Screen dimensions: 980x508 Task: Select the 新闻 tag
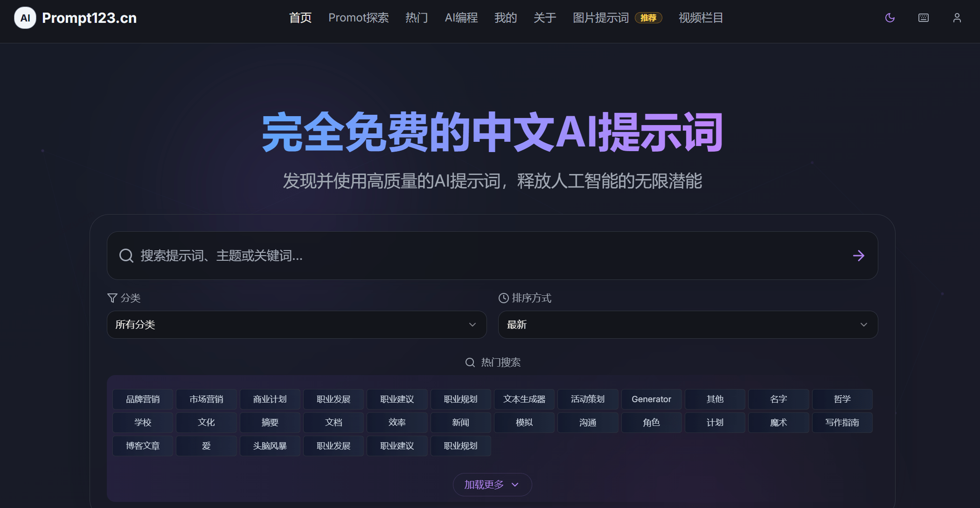[x=461, y=423]
